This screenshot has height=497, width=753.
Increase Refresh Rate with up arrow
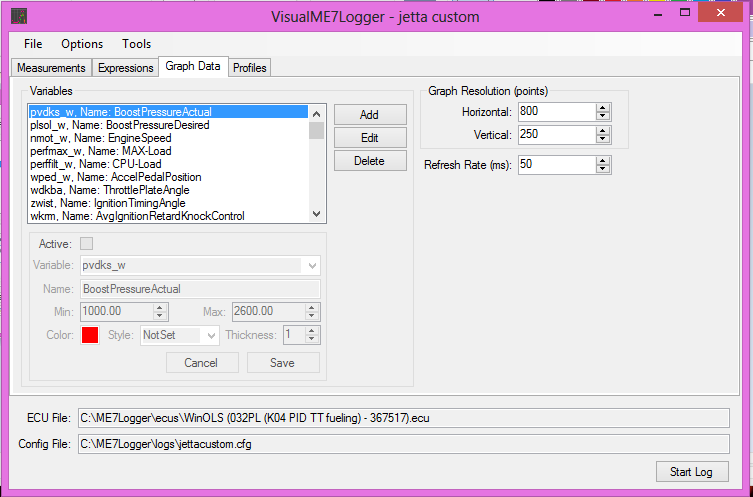603,161
